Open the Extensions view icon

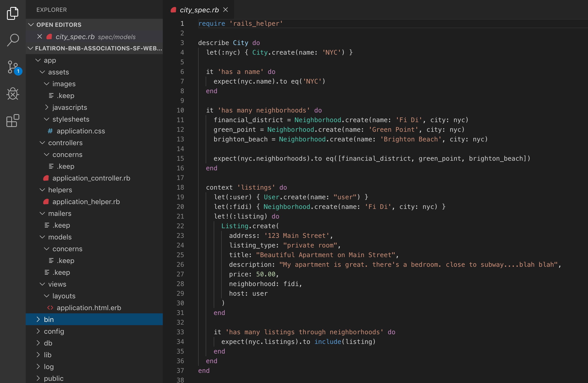13,121
